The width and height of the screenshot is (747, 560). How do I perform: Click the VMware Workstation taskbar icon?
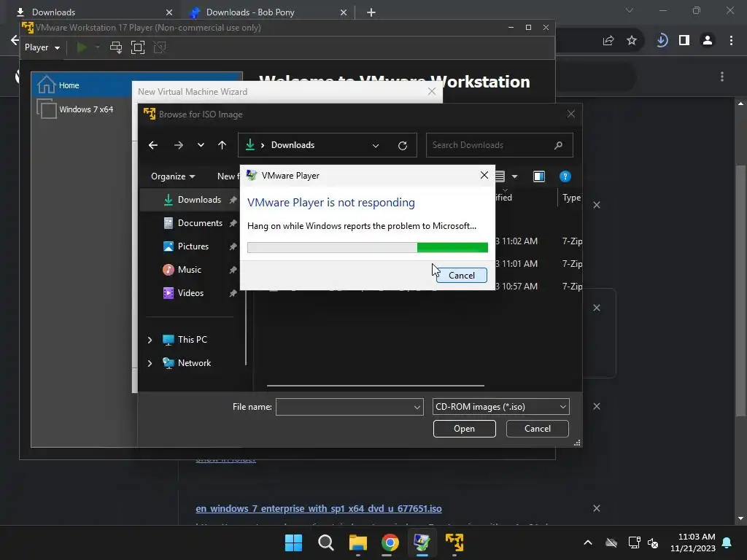(x=454, y=542)
